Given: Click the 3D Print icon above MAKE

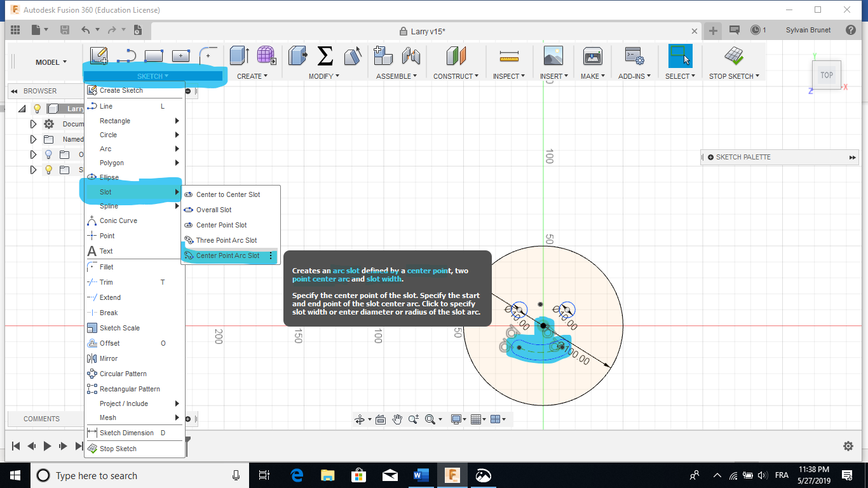Looking at the screenshot, I should point(593,56).
